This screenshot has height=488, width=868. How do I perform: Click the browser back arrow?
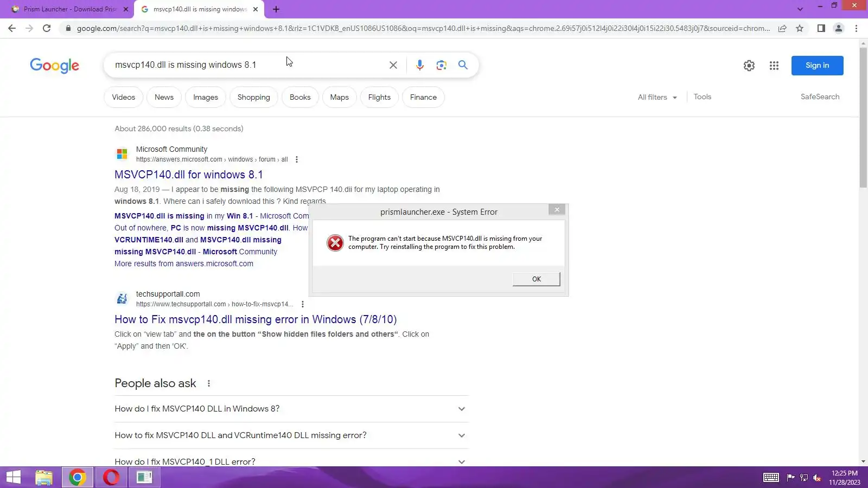pos(12,28)
